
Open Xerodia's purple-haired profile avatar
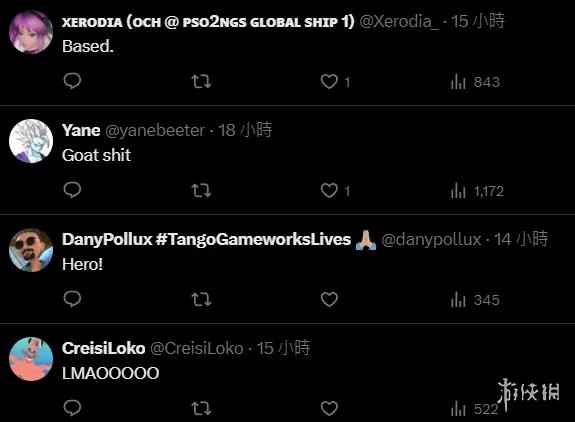(x=31, y=32)
